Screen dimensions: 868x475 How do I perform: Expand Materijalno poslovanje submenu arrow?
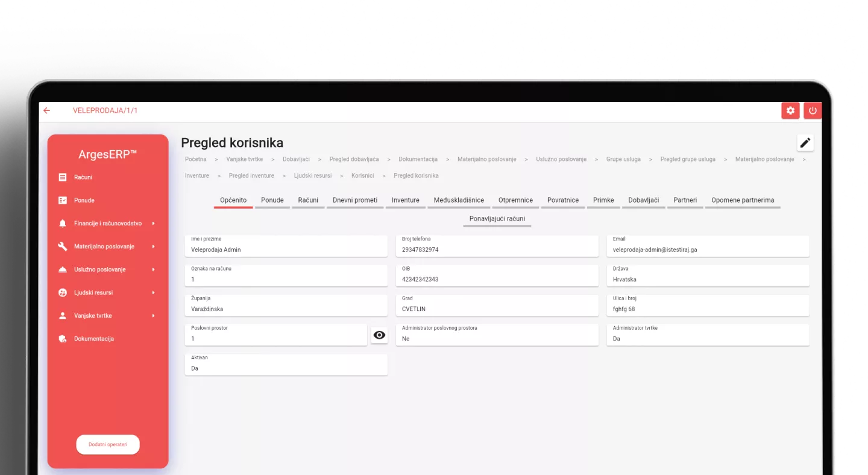[154, 247]
